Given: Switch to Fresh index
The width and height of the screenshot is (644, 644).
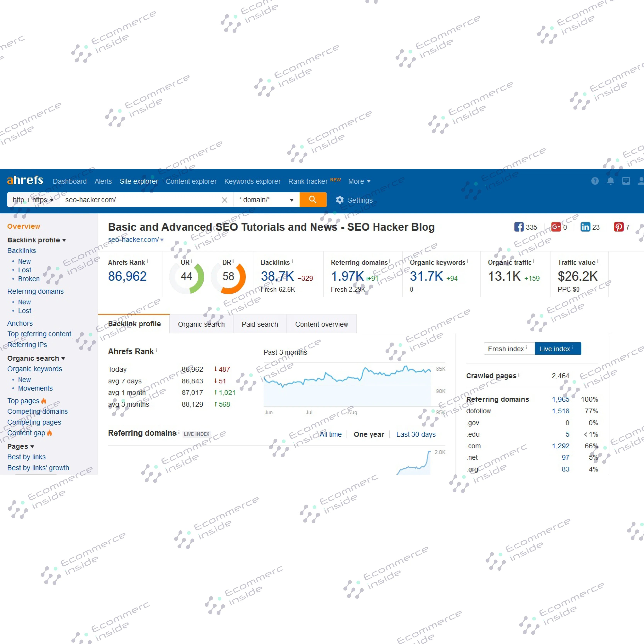Looking at the screenshot, I should 509,349.
